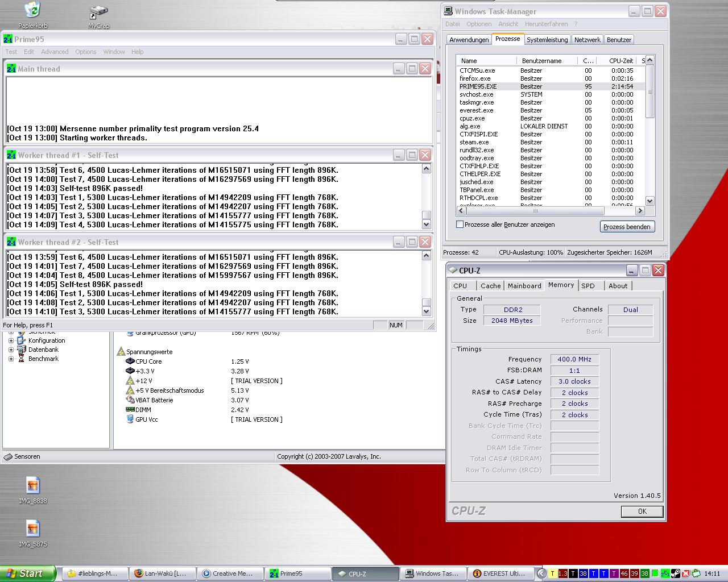The width and height of the screenshot is (728, 582).
Task: Click the red X tray icon
Action: point(686,573)
